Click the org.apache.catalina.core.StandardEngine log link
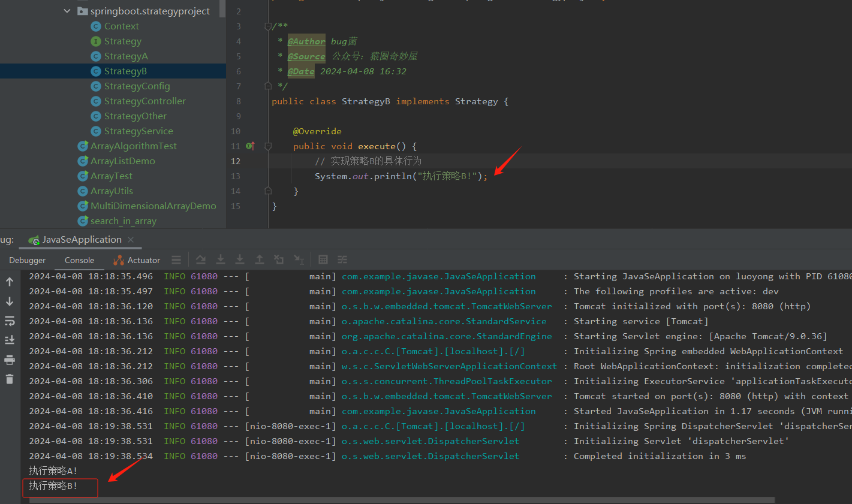The image size is (852, 504). pos(447,336)
